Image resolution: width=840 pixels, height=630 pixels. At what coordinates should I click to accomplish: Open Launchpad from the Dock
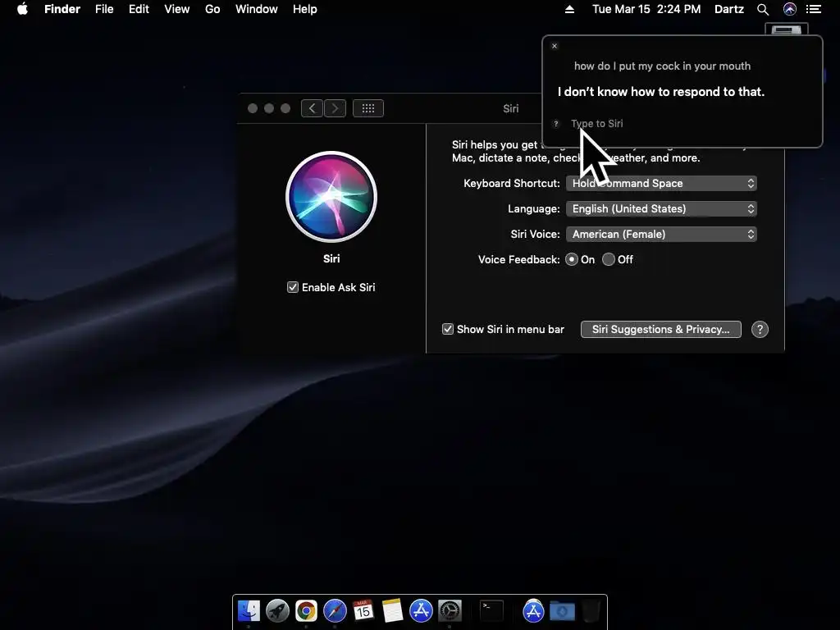tap(277, 610)
